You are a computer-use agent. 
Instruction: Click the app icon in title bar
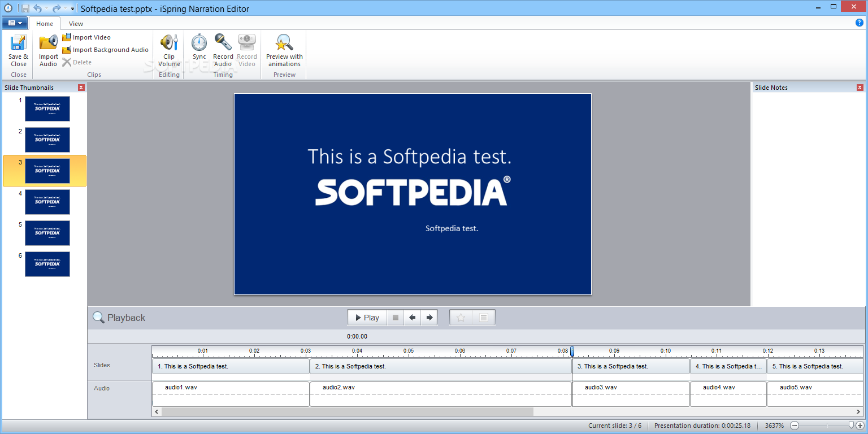click(x=8, y=8)
